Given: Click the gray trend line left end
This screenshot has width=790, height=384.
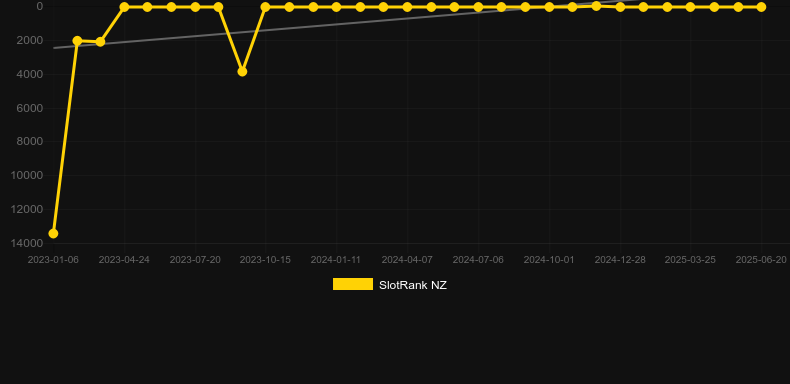Looking at the screenshot, I should 54,48.
